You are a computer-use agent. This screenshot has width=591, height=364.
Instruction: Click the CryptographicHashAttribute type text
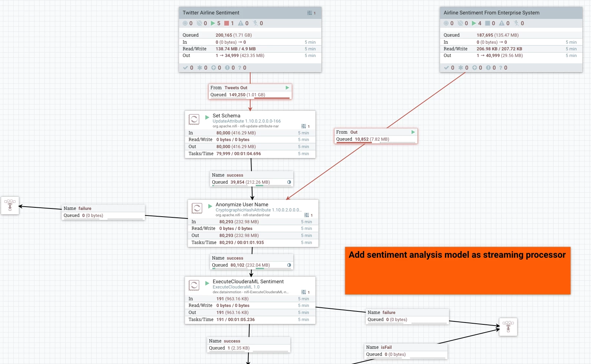tap(259, 210)
